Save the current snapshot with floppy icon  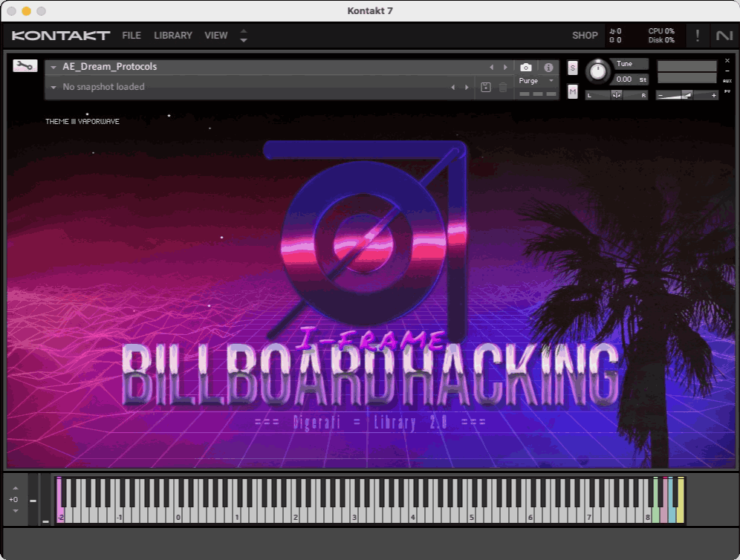(486, 88)
